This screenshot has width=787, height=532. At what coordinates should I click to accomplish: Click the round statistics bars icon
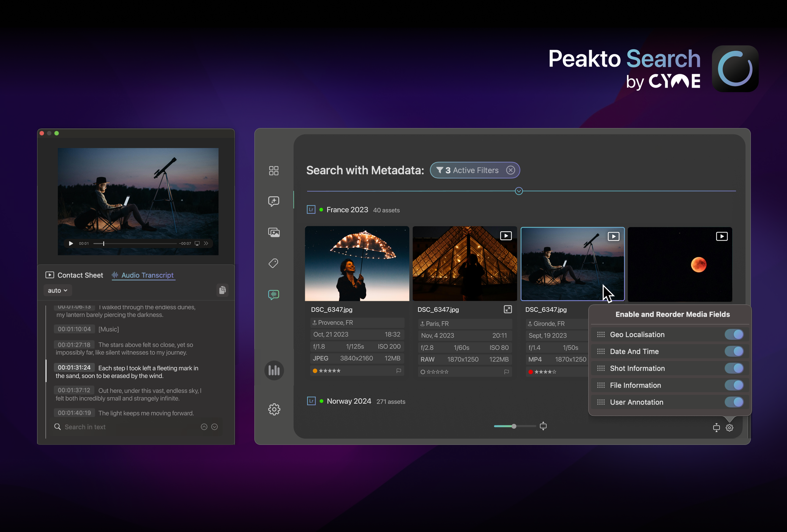(x=274, y=370)
